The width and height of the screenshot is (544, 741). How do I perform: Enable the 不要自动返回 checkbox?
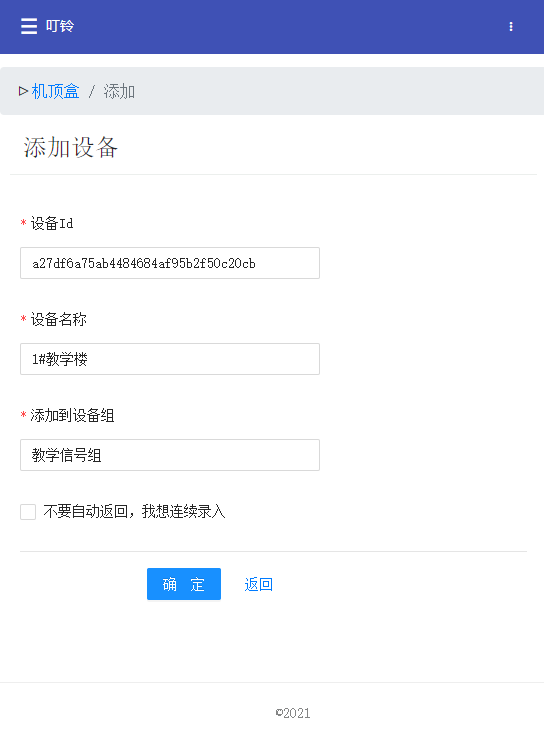click(x=28, y=511)
